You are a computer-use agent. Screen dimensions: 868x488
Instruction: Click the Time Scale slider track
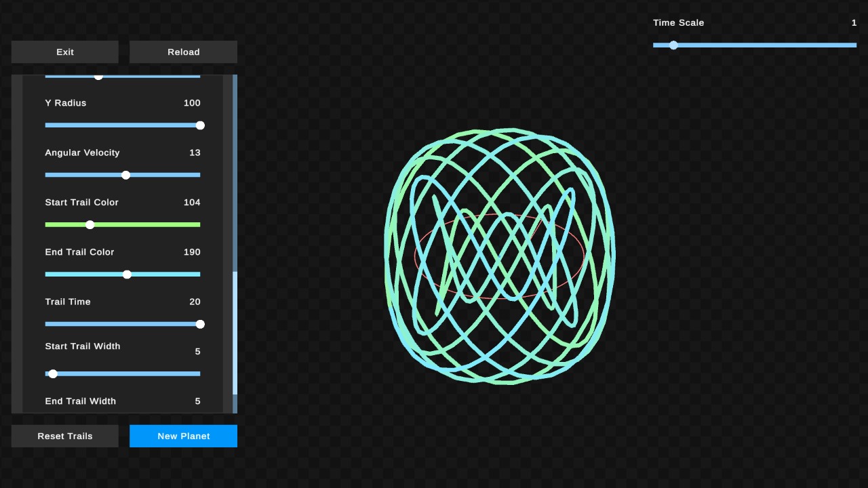click(x=755, y=45)
